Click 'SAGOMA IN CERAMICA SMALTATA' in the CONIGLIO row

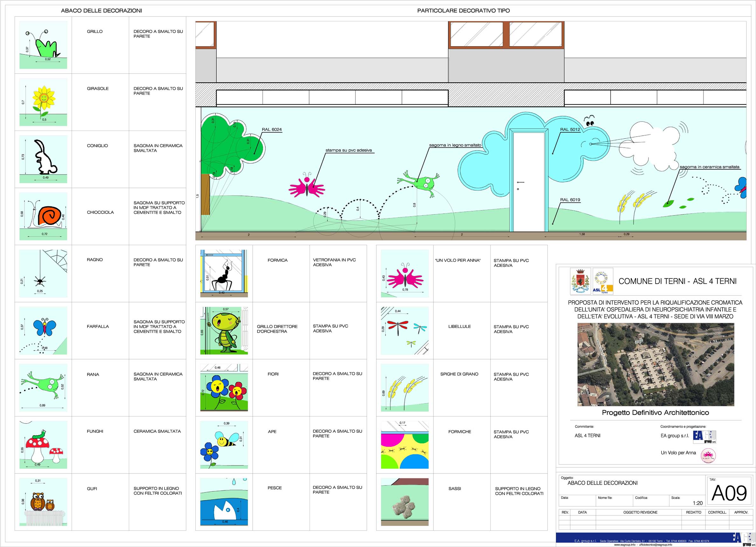click(x=158, y=148)
